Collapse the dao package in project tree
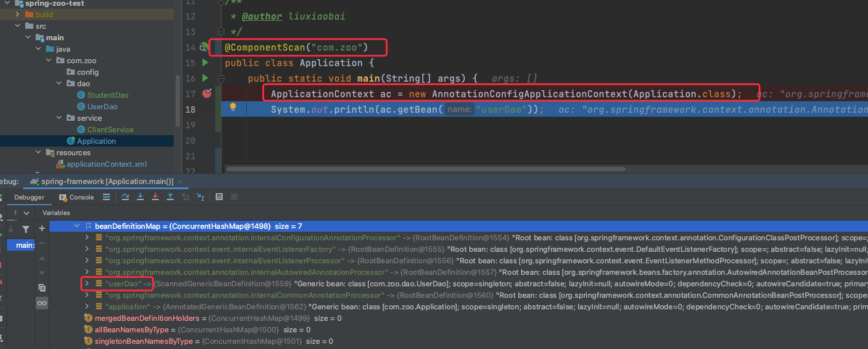Screen dimensions: 868x349 pyautogui.click(x=59, y=83)
